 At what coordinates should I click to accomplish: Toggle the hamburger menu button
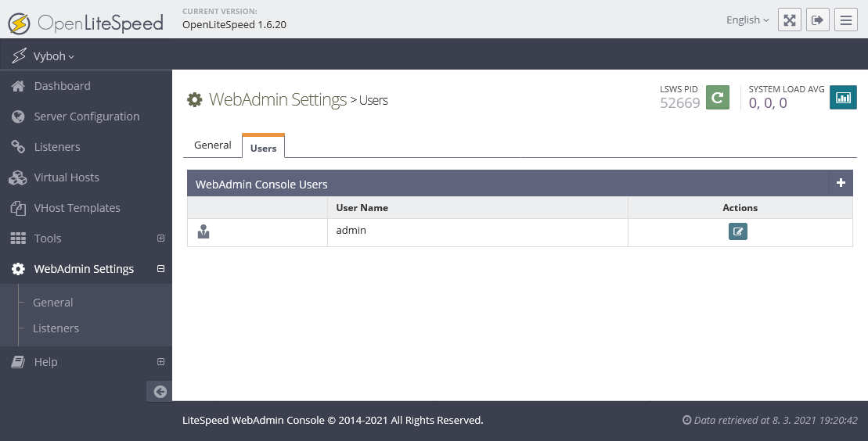pos(845,20)
